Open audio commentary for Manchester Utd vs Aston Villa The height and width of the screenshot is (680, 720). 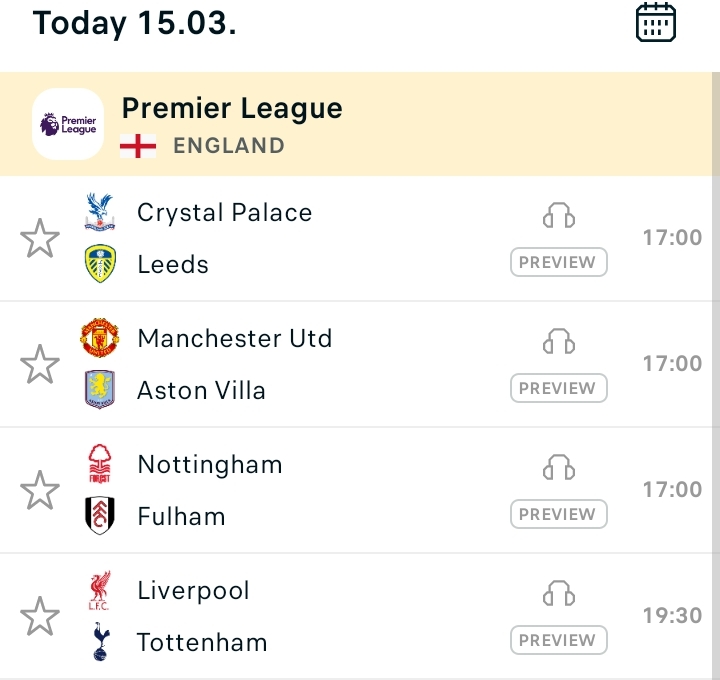click(558, 341)
